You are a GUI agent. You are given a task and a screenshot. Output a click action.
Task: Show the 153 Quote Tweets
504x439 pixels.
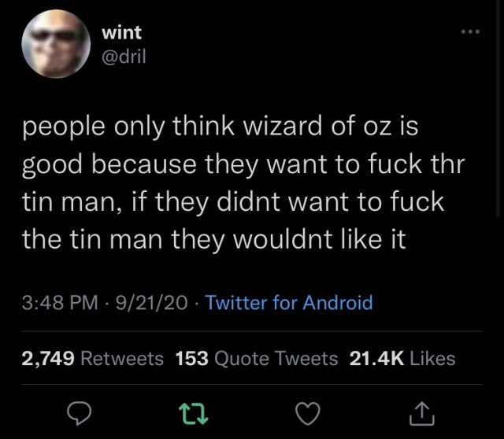point(257,359)
